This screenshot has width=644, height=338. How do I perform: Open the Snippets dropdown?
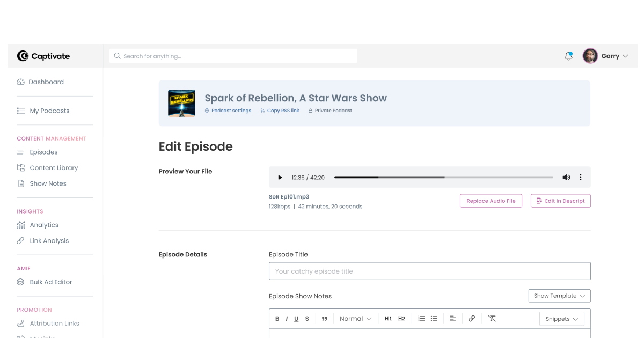click(561, 319)
